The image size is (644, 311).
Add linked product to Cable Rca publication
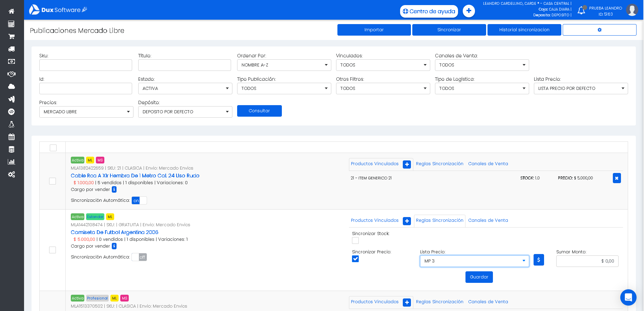(407, 164)
